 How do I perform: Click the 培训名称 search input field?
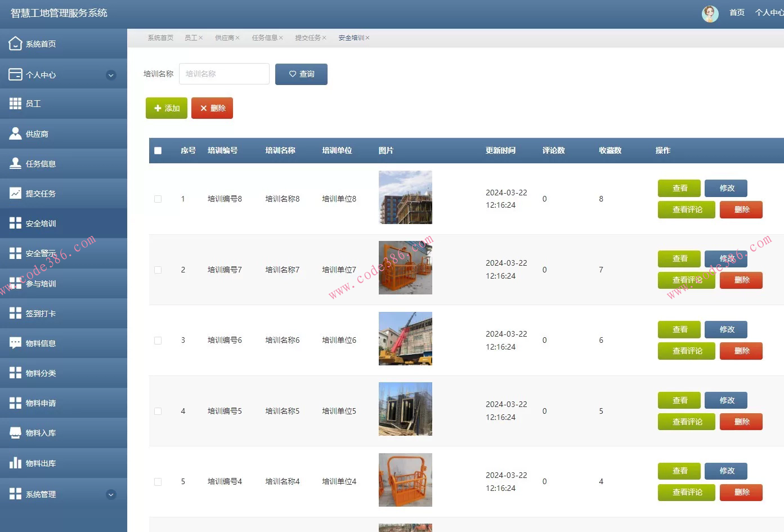223,73
